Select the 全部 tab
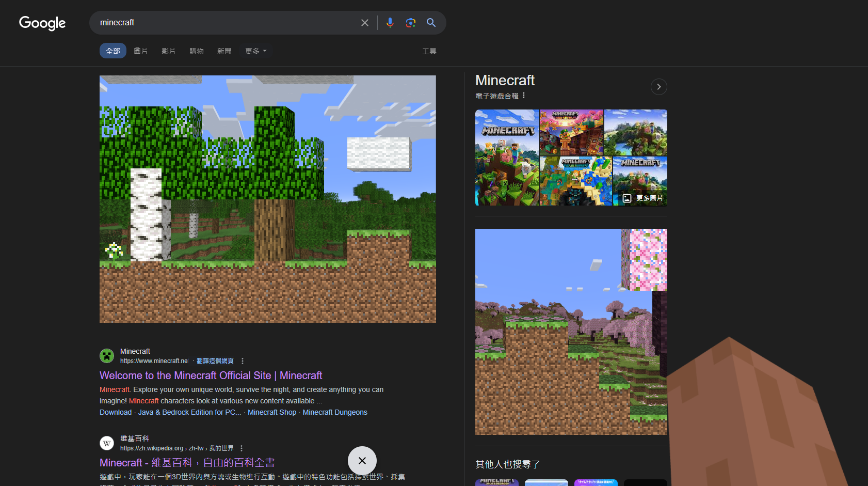Image resolution: width=868 pixels, height=486 pixels. [x=113, y=51]
